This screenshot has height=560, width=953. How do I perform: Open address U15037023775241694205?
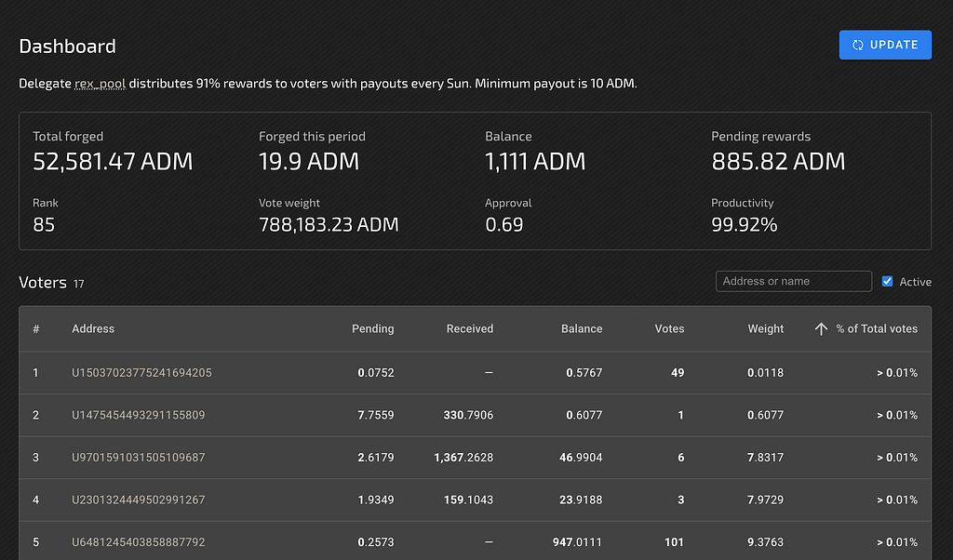[x=141, y=373]
